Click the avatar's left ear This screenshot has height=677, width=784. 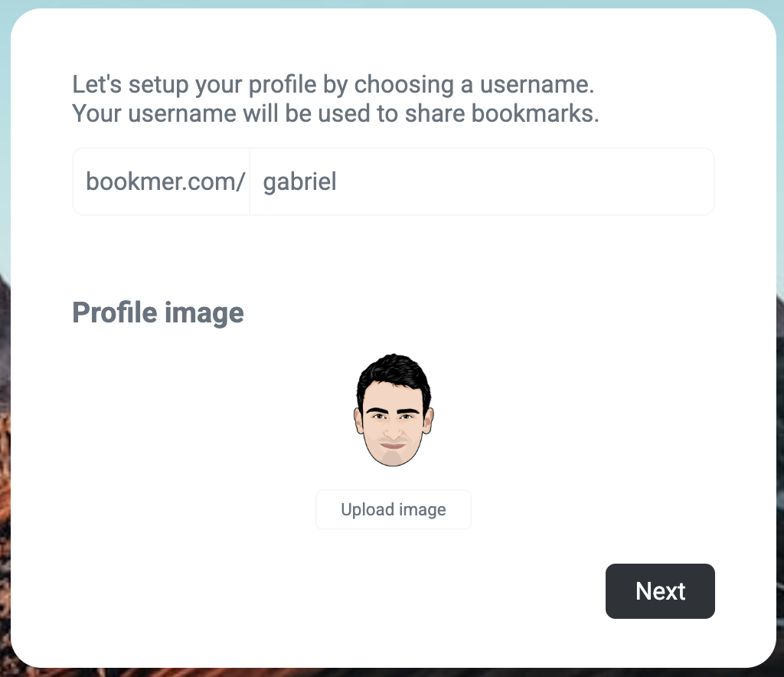click(358, 421)
